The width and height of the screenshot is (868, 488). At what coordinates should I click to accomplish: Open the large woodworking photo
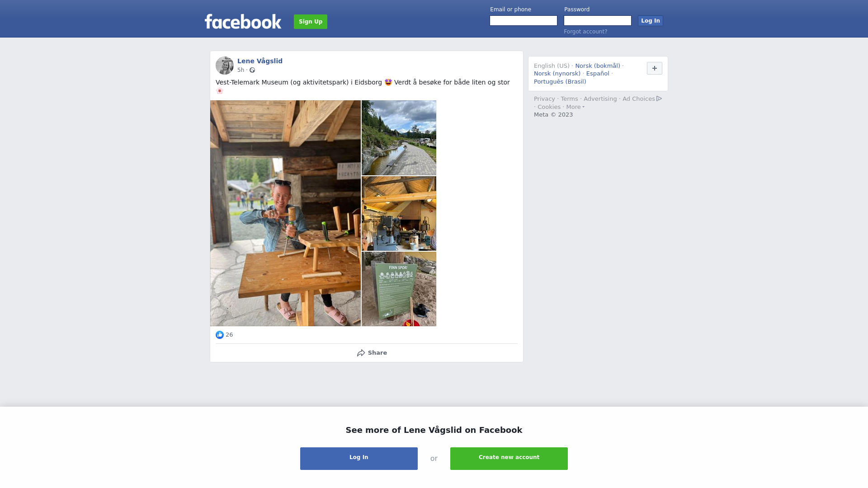click(285, 213)
